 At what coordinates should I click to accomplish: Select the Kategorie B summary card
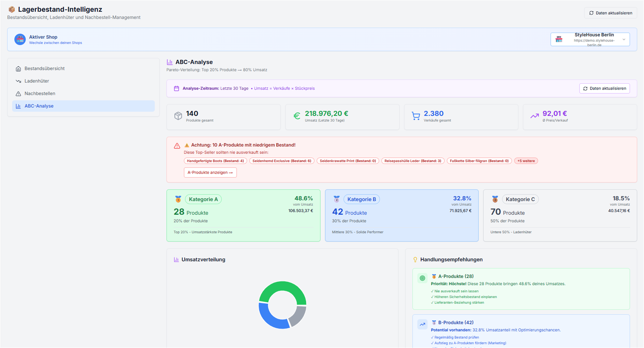tap(402, 215)
